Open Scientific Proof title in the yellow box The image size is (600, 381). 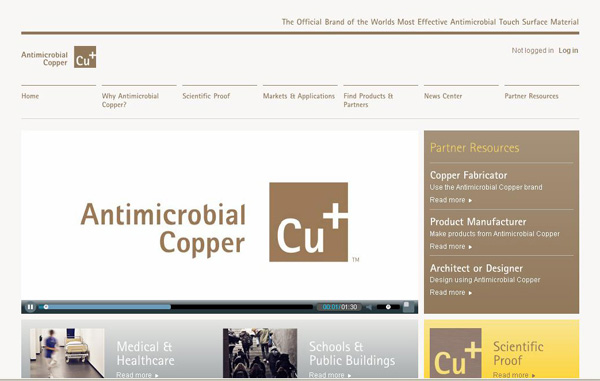point(518,353)
